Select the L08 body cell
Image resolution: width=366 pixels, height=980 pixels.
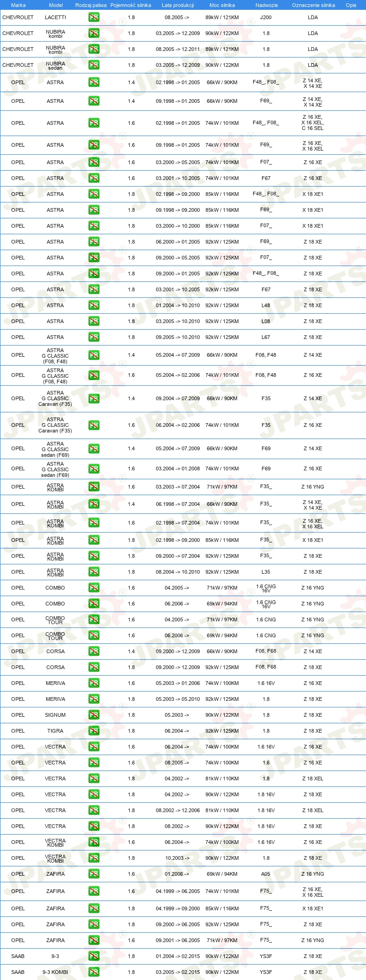[266, 321]
